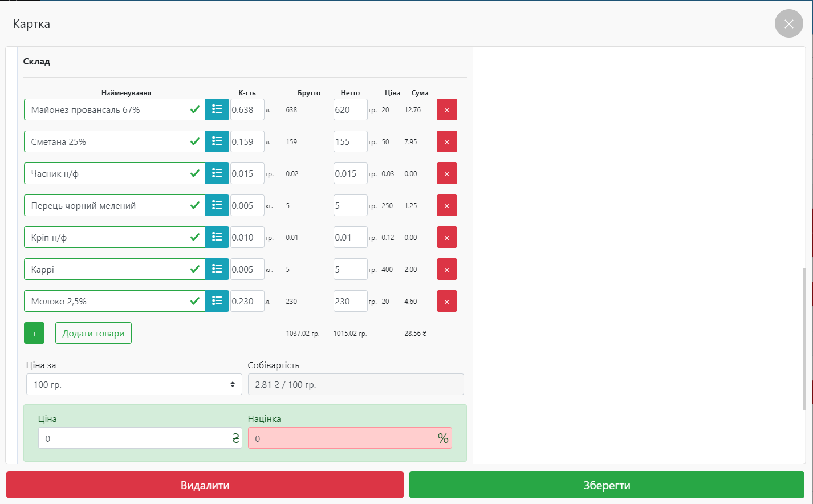813x504 pixels.
Task: Open the product list icon for Сметана 25%
Action: pyautogui.click(x=217, y=141)
